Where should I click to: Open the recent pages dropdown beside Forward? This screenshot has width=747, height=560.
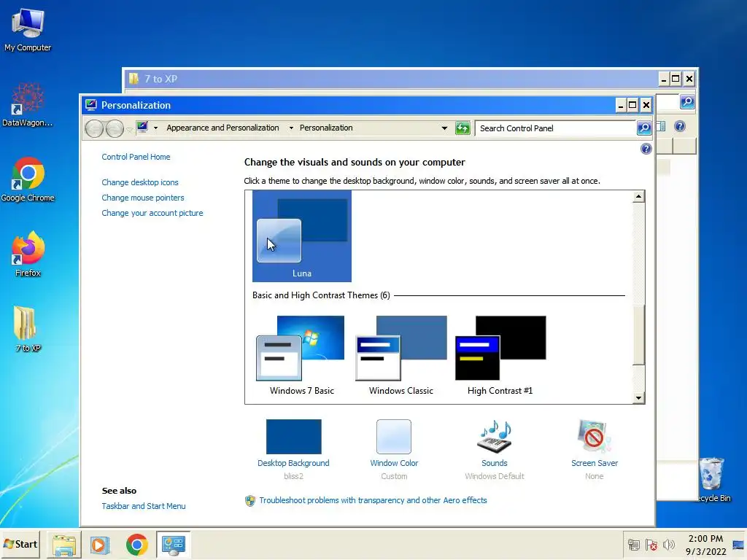pyautogui.click(x=129, y=129)
